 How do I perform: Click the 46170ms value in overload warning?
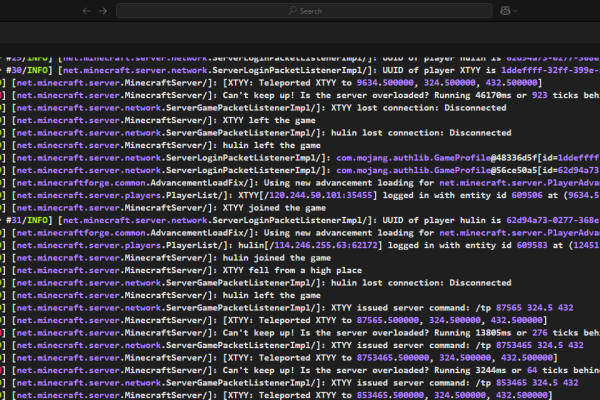(493, 96)
